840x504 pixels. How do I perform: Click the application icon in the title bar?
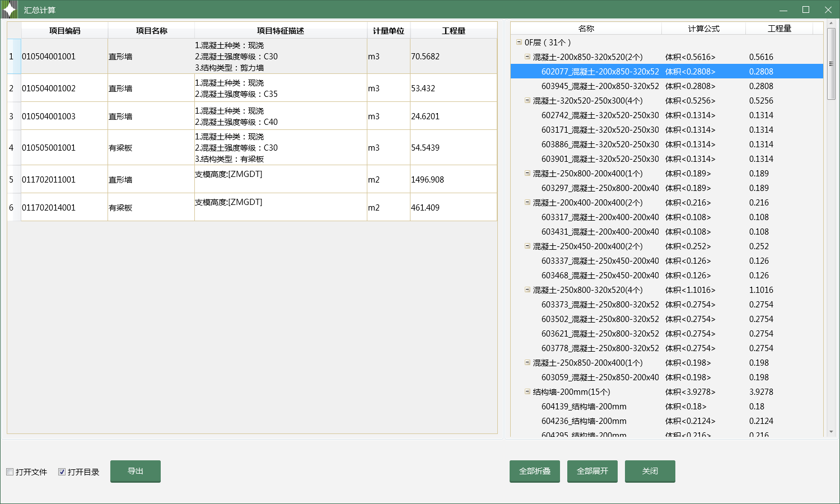click(10, 10)
